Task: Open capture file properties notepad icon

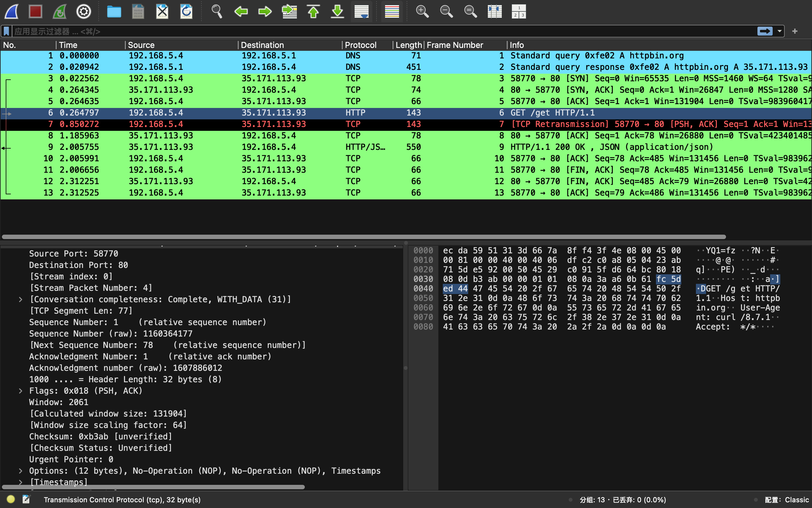Action: coord(26,499)
